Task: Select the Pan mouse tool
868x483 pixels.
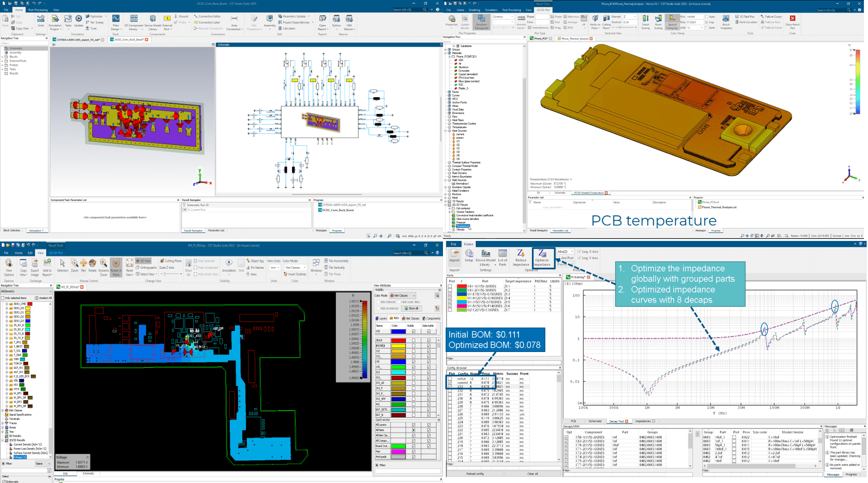Action: coord(84,266)
